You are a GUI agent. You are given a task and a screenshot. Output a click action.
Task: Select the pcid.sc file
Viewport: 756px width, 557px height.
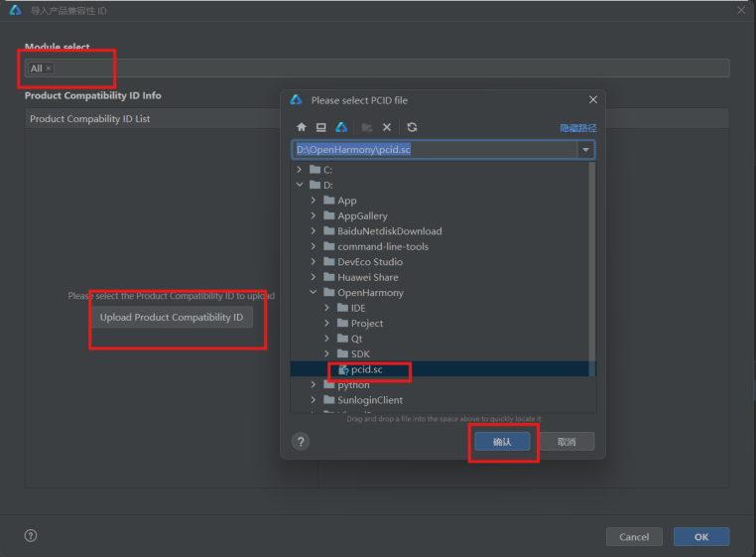366,370
